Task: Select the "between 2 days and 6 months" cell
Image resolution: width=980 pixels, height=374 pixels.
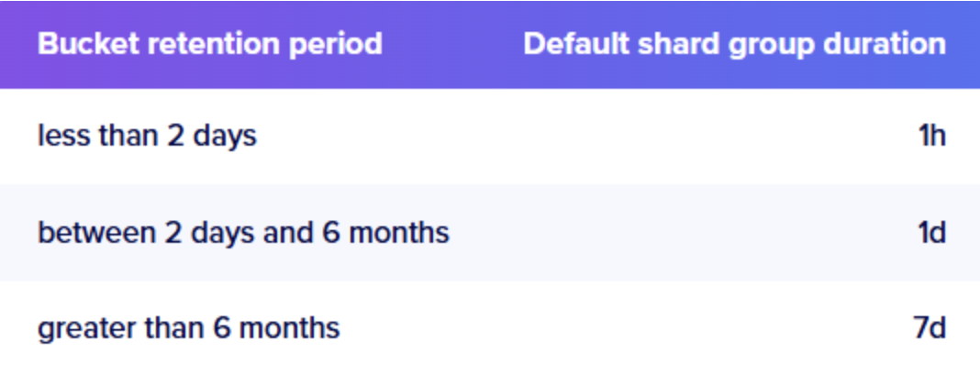Action: (243, 233)
